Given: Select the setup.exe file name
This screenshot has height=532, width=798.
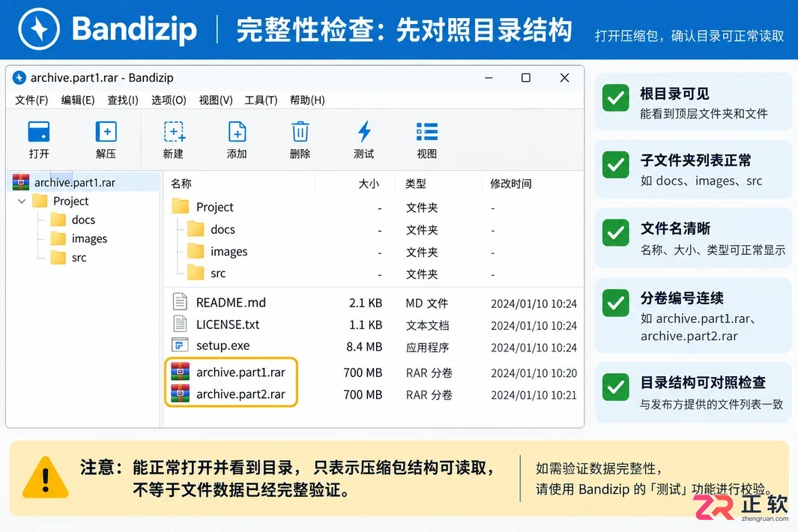Looking at the screenshot, I should tap(223, 345).
